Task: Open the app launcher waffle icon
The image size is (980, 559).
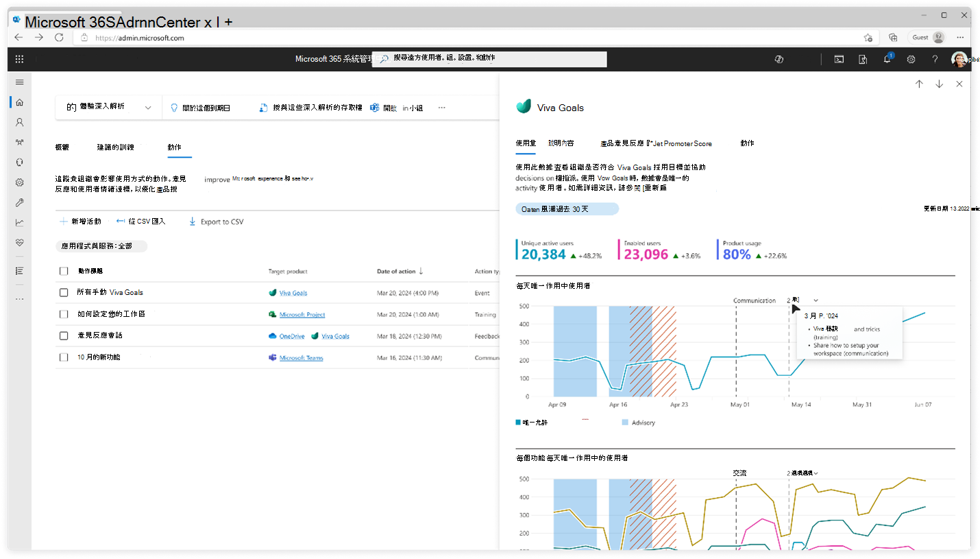Action: [x=19, y=60]
